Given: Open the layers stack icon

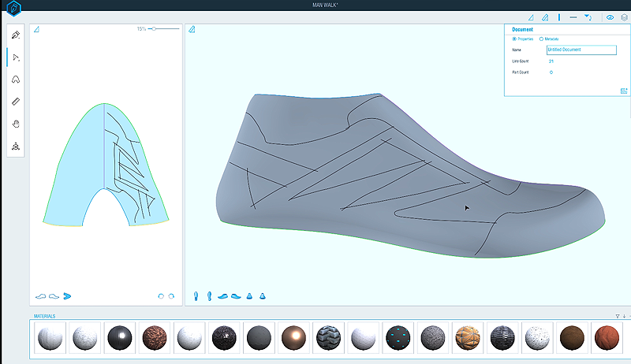Looking at the screenshot, I should tap(624, 17).
